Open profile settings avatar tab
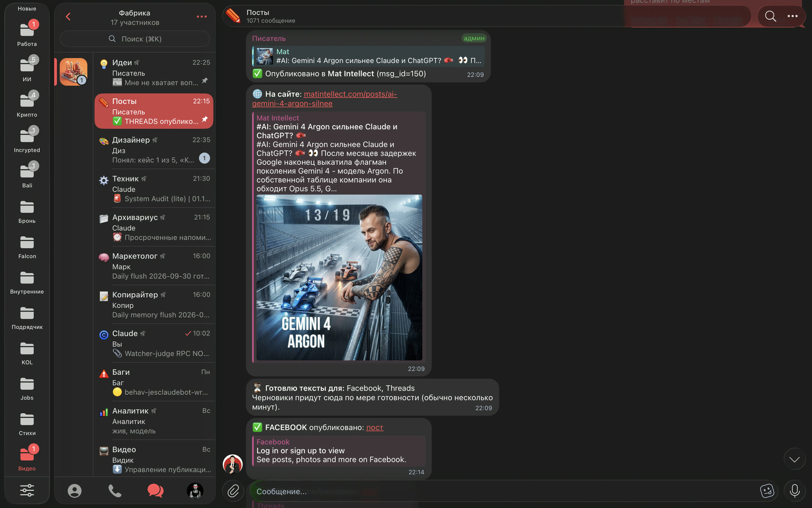This screenshot has height=508, width=812. pos(195,491)
